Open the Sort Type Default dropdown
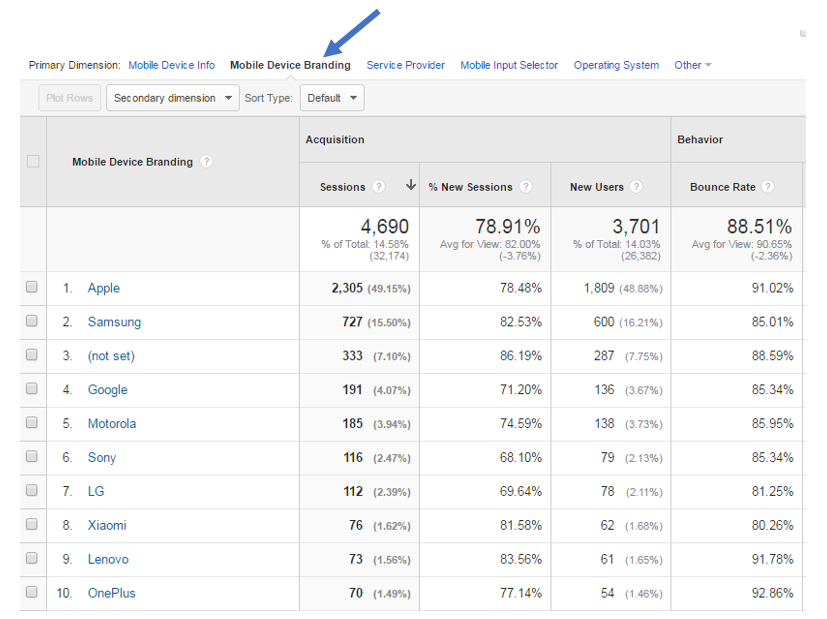The width and height of the screenshot is (827, 619). 332,98
